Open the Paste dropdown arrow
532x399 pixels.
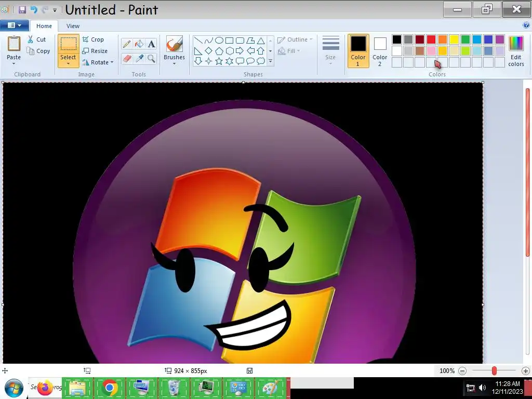pyautogui.click(x=14, y=63)
